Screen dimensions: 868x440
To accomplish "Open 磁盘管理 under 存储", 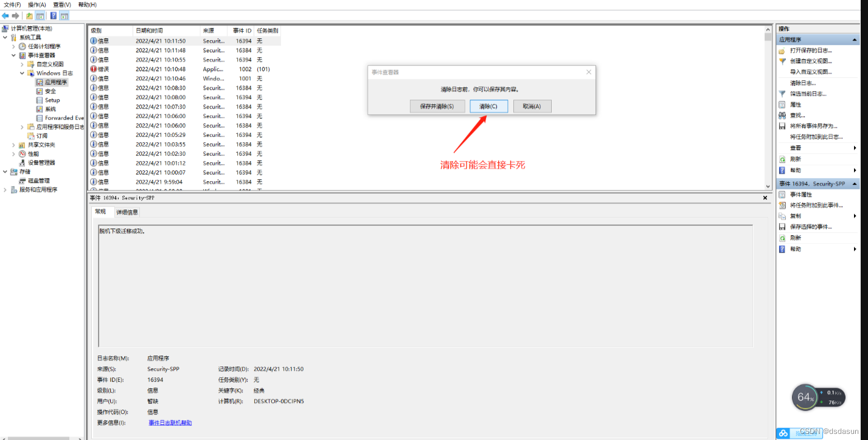I will pyautogui.click(x=39, y=180).
